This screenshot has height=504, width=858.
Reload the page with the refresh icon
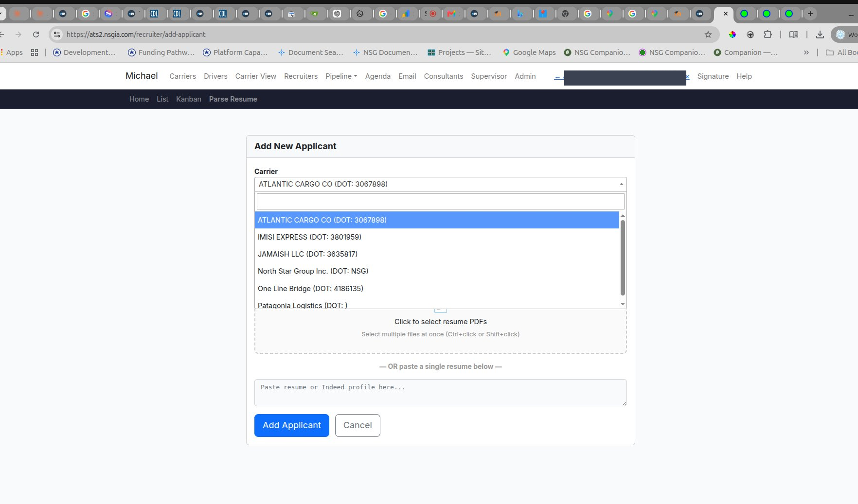pos(36,35)
